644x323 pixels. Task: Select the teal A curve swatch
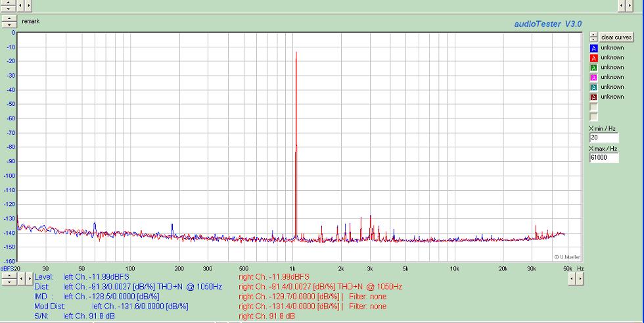(594, 87)
